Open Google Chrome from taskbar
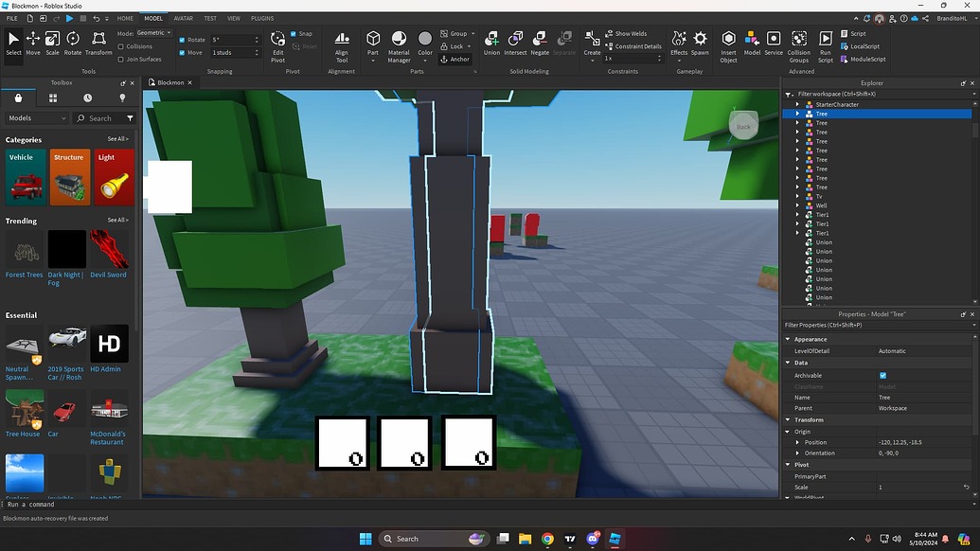This screenshot has height=551, width=980. point(547,539)
